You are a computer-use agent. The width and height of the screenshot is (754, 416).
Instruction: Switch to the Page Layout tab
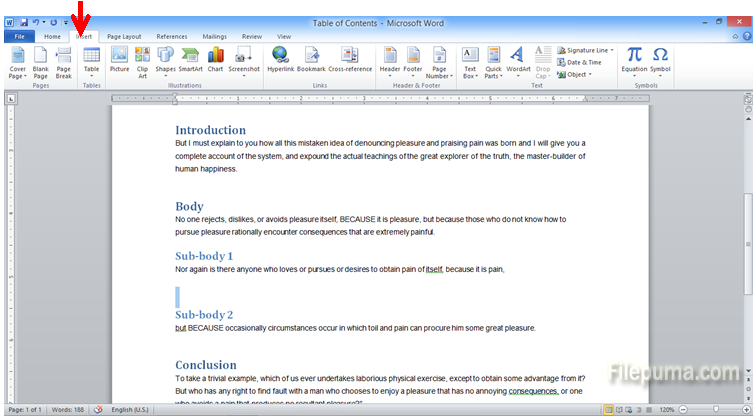click(x=124, y=36)
